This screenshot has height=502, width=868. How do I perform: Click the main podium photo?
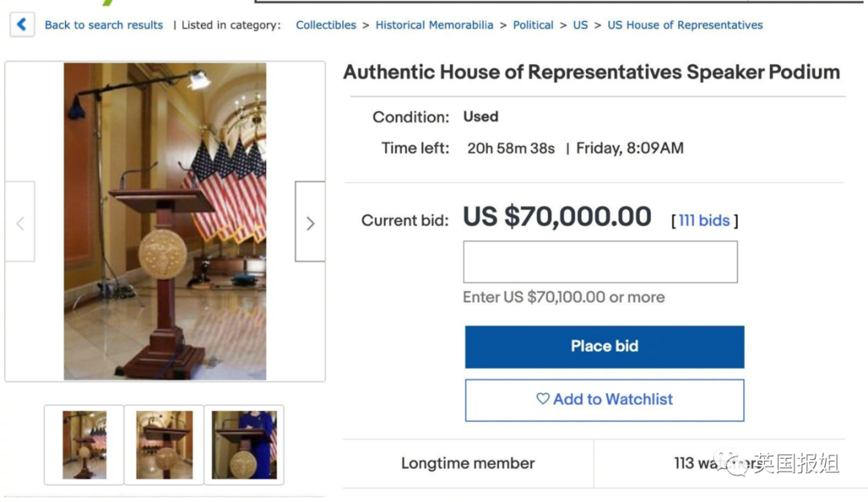pyautogui.click(x=165, y=221)
